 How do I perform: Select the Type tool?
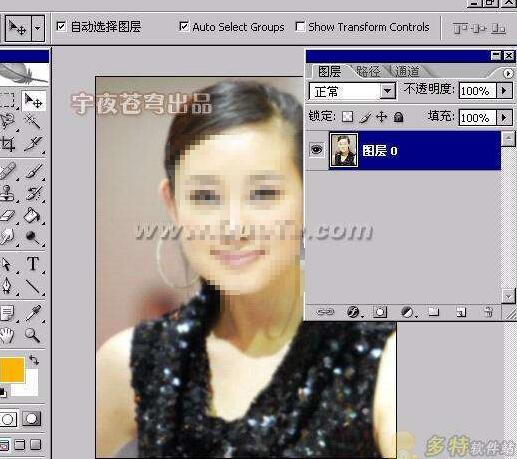tap(33, 264)
